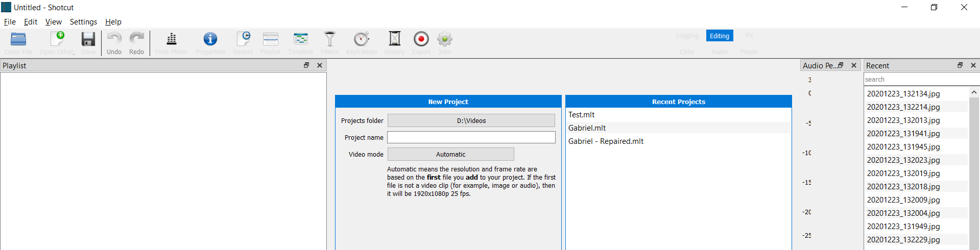Open the Edit menu
Viewport: 980px width, 250px height.
(31, 22)
